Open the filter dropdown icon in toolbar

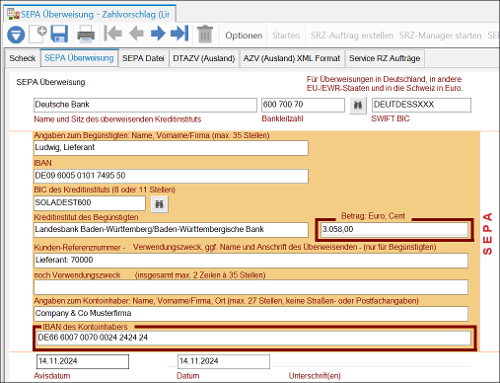pos(16,35)
